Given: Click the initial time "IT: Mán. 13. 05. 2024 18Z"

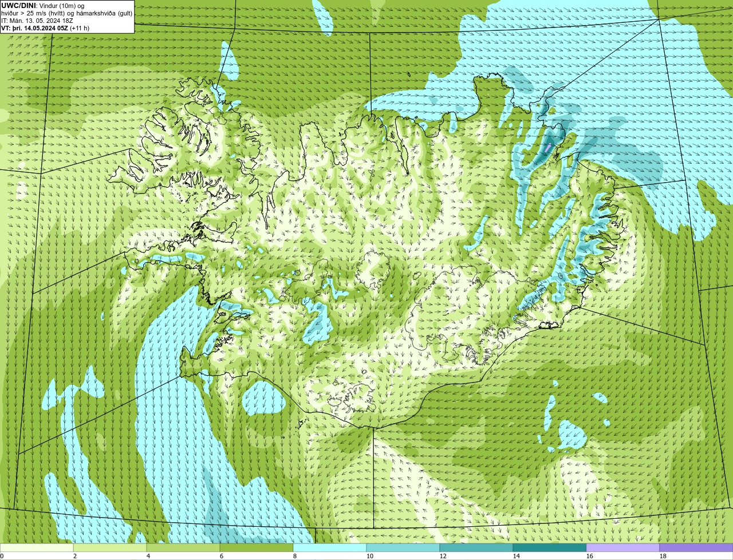Looking at the screenshot, I should click(37, 20).
